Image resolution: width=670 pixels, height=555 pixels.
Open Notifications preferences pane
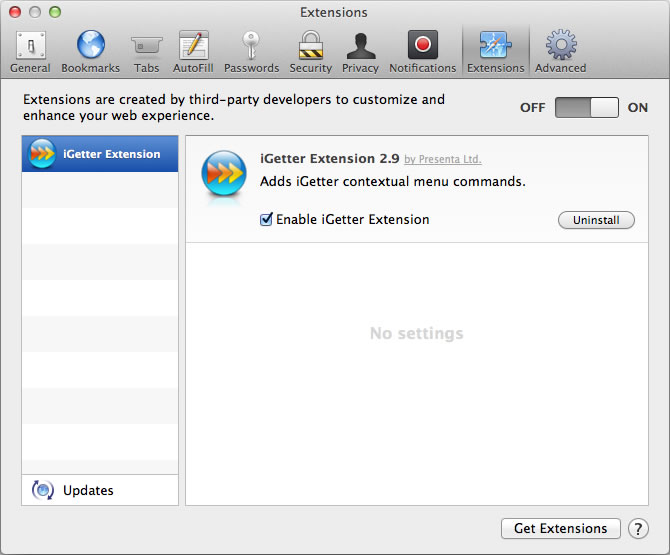[x=422, y=51]
